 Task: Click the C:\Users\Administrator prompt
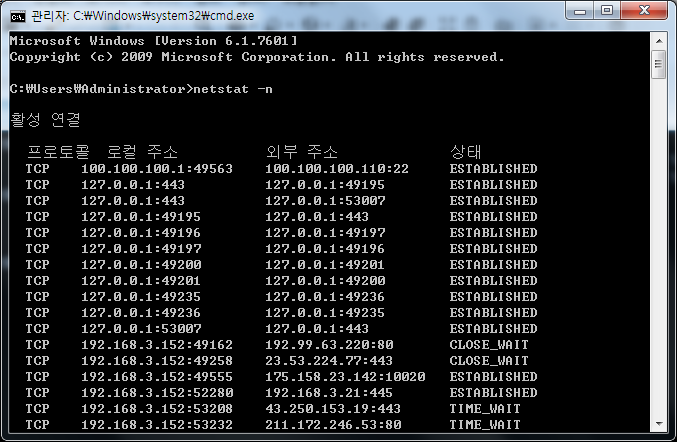[x=101, y=89]
